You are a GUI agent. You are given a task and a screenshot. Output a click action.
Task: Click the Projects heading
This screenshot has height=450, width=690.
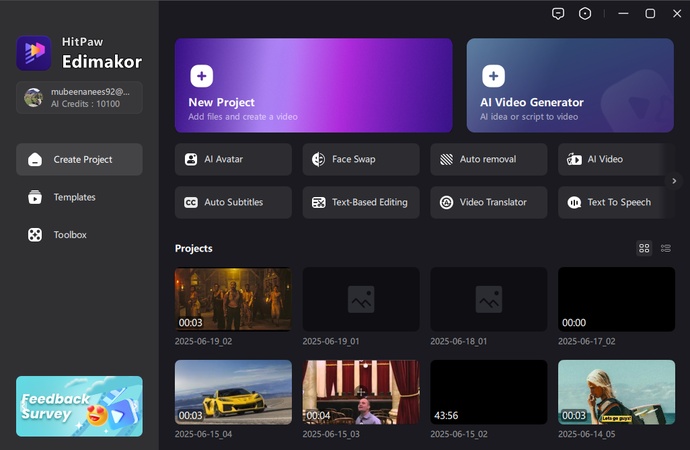194,249
